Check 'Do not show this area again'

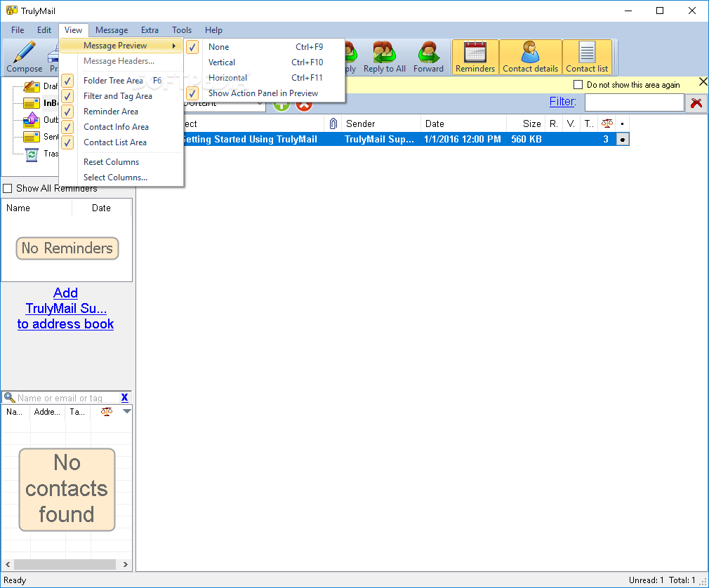pos(578,84)
